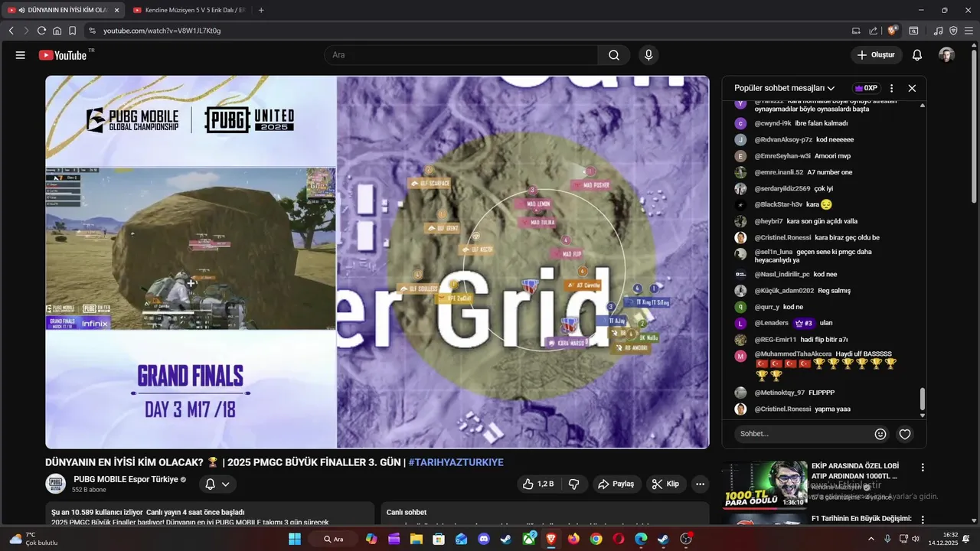Click the PUBG stream video player
This screenshot has width=980, height=551.
pos(377,262)
